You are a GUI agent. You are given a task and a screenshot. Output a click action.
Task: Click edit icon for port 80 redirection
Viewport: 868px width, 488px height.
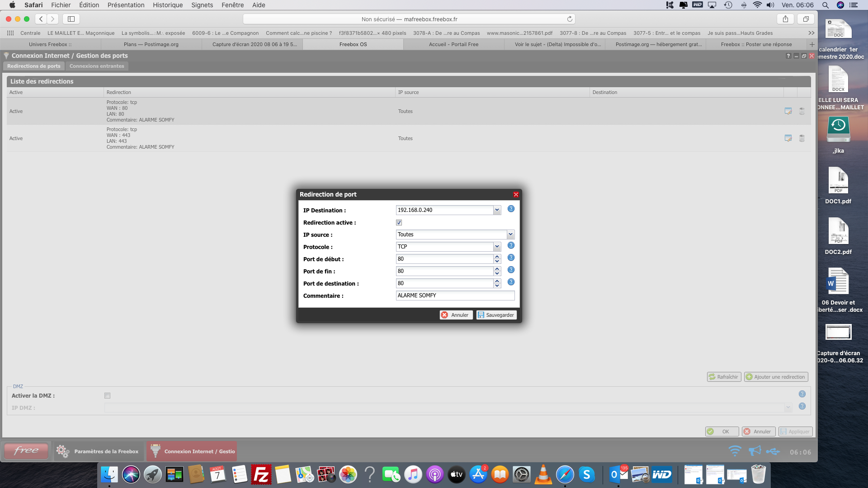(788, 111)
